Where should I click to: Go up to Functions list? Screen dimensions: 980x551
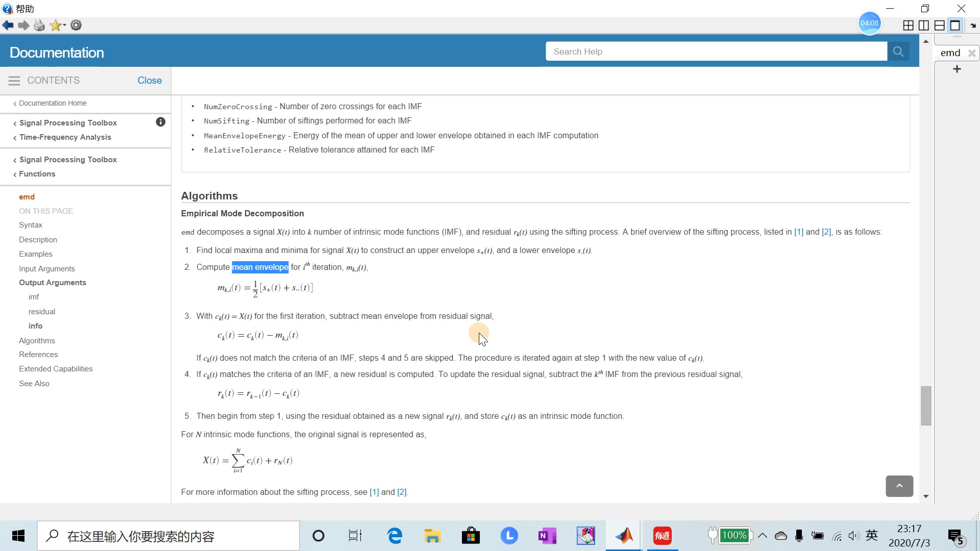click(37, 174)
